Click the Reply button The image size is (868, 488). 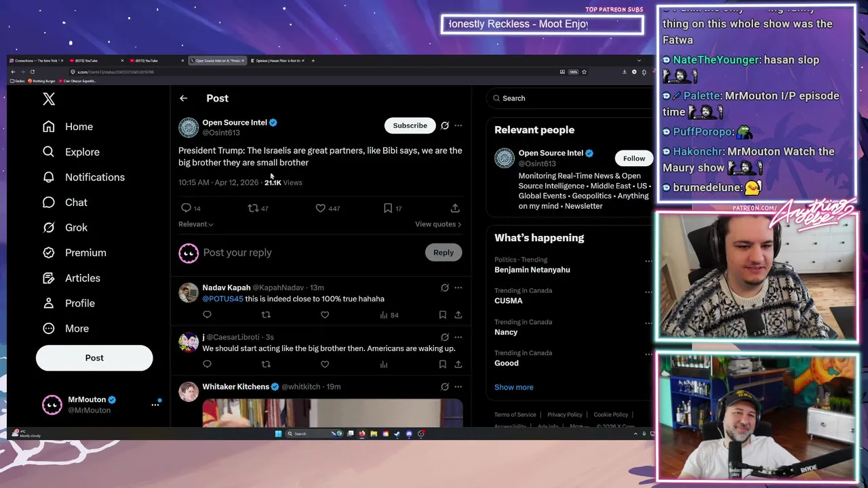point(443,252)
